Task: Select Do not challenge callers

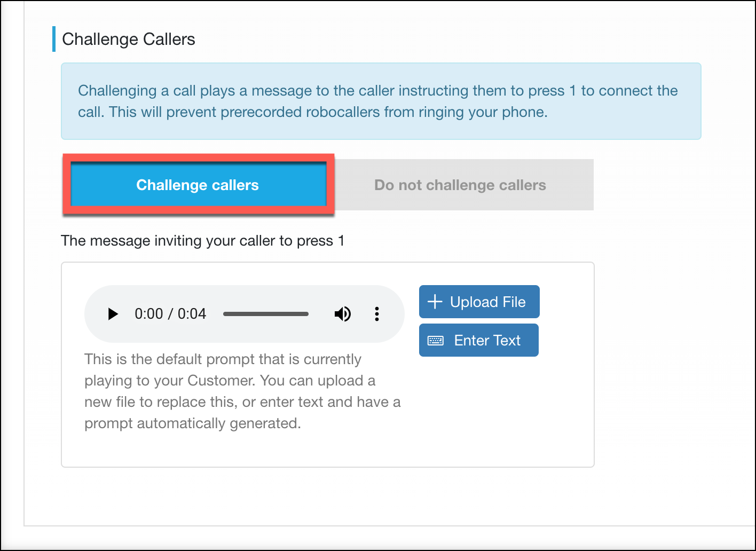Action: coord(460,185)
